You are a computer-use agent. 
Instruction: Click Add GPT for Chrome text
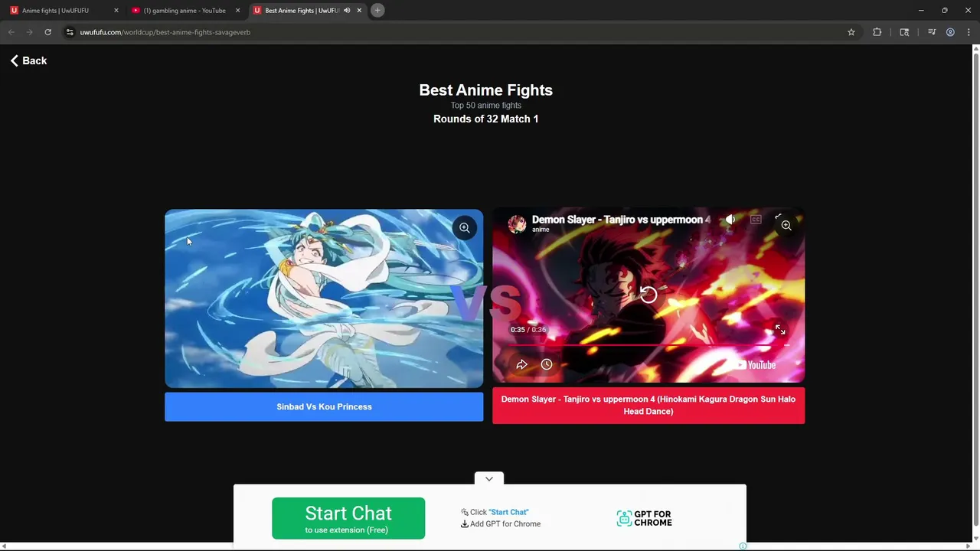click(505, 524)
